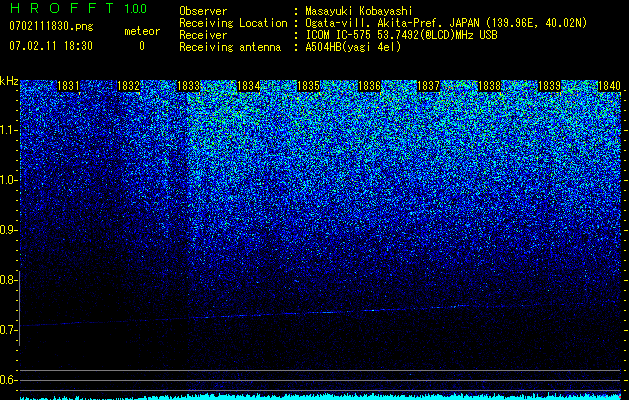Click the 1833 time marker
This screenshot has height=400, width=629.
click(x=189, y=86)
